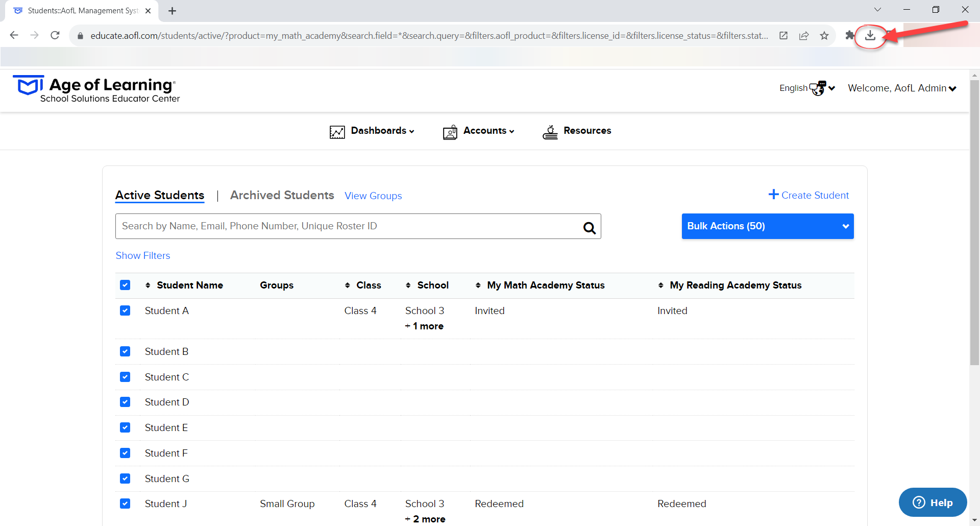Click the browser forward arrow
Image resolution: width=980 pixels, height=526 pixels.
[34, 35]
